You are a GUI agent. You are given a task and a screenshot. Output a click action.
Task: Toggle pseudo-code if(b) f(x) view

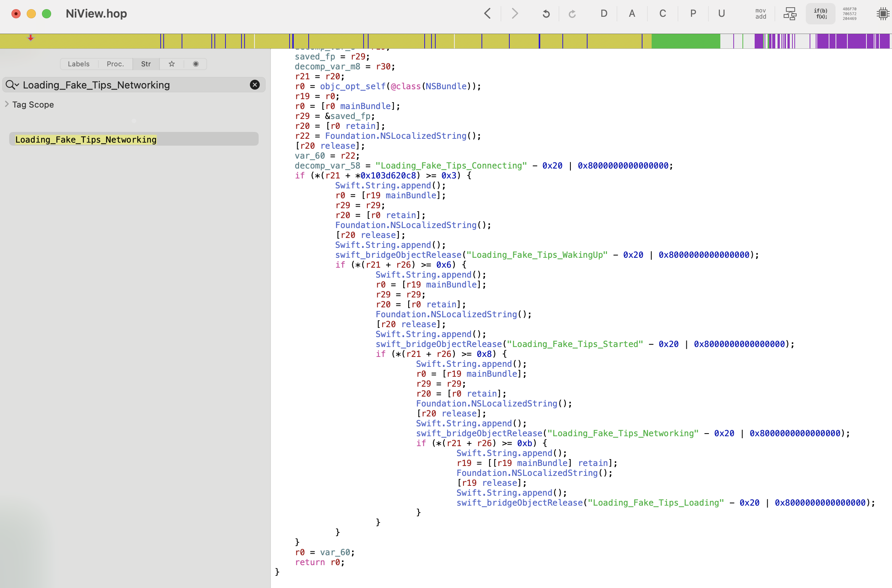pyautogui.click(x=820, y=14)
